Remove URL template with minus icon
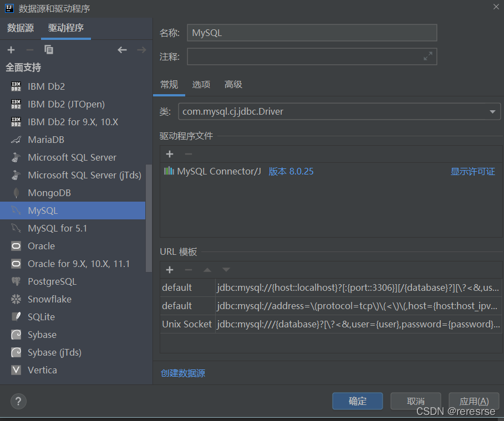 (x=189, y=270)
